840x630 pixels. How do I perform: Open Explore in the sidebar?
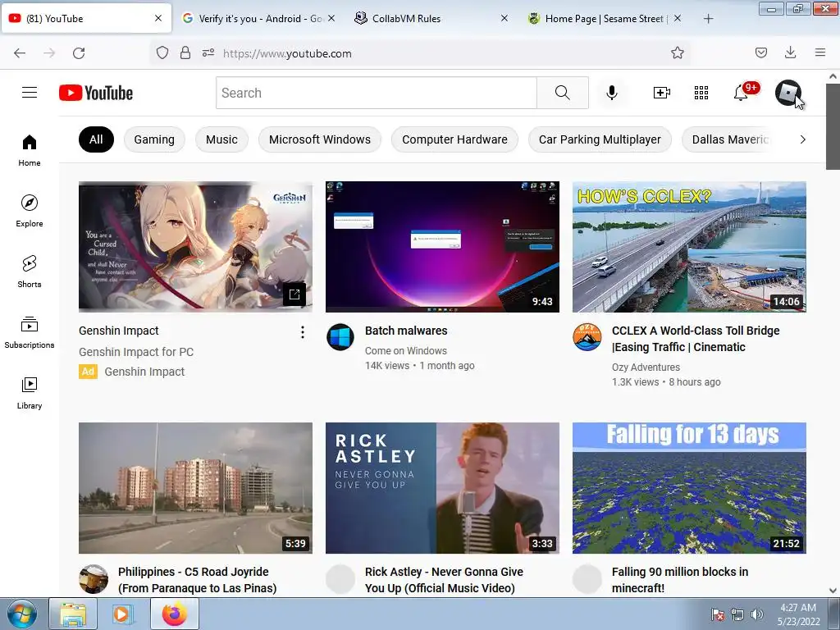30,211
